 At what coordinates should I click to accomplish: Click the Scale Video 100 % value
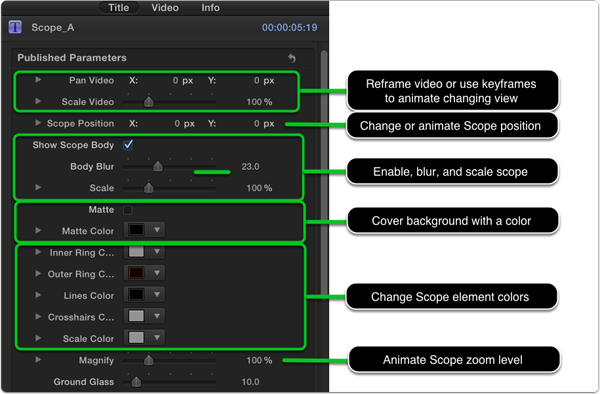coord(259,102)
